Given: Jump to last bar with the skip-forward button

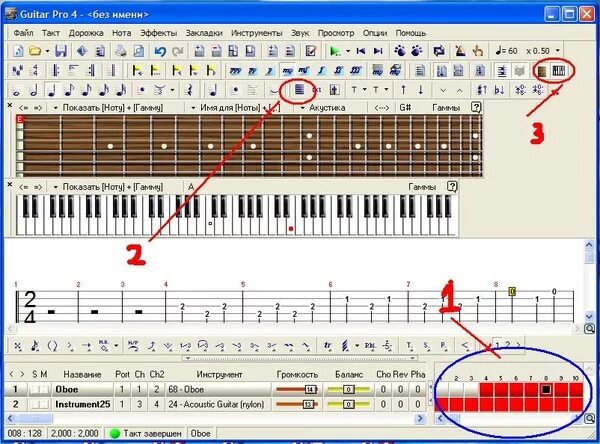Looking at the screenshot, I should (x=378, y=51).
